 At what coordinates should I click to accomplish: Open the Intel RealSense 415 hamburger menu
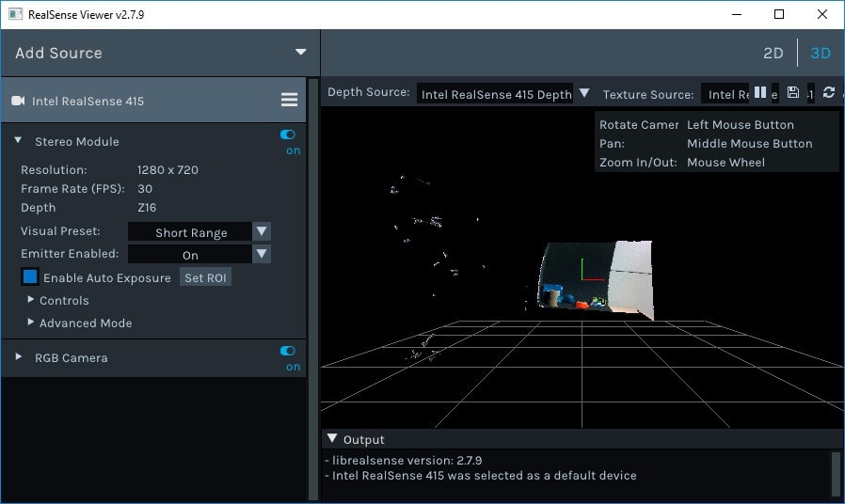tap(289, 101)
